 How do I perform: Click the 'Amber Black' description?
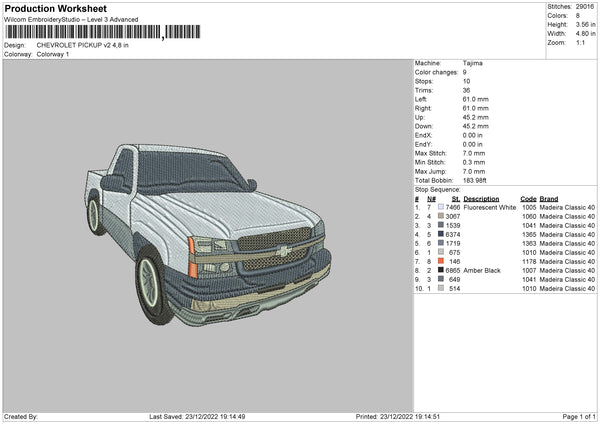482,271
